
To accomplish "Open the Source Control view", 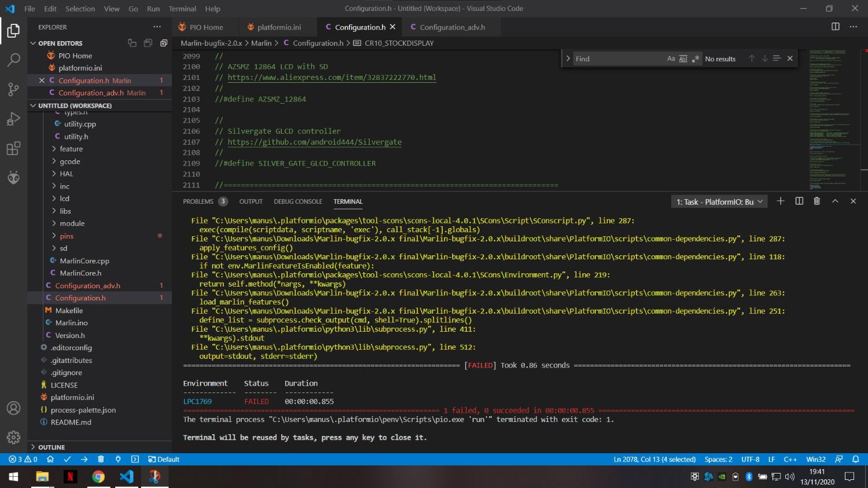I will [x=13, y=89].
